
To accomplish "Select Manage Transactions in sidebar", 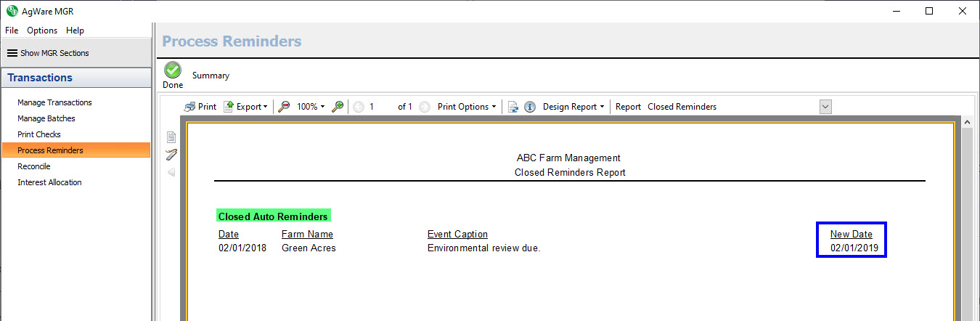I will point(54,102).
